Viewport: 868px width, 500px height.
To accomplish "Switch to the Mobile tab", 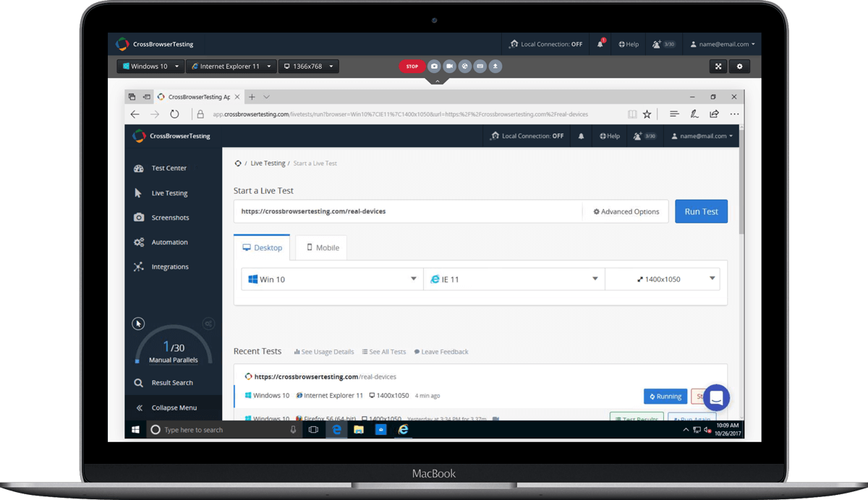I will pos(322,247).
